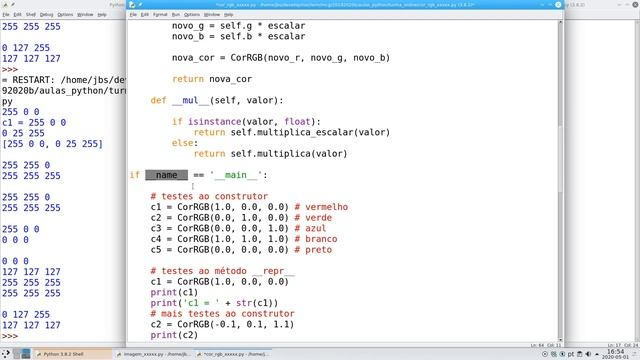The height and width of the screenshot is (360, 640).
Task: Click the 'pt' keyboard layout indicator
Action: coord(571,354)
